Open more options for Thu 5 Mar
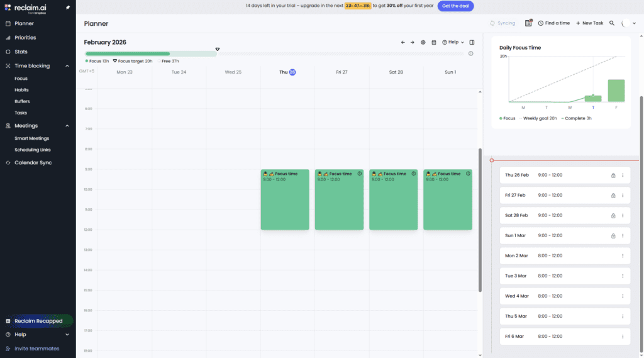Screen dimensions: 644x358 click(623, 316)
